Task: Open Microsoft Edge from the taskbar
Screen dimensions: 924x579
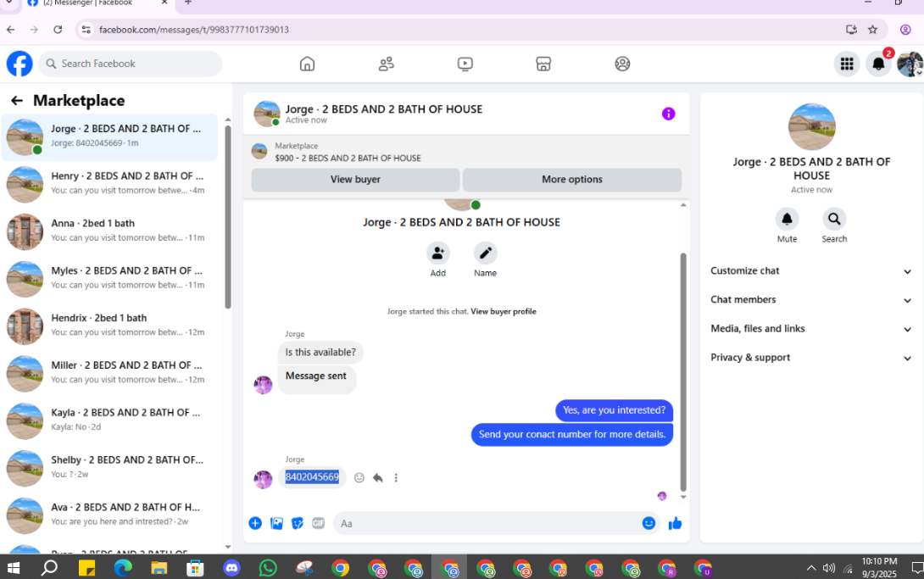Action: [123, 568]
